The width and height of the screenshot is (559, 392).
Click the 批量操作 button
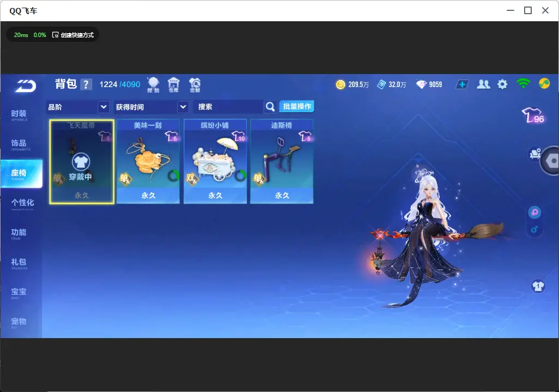(x=296, y=106)
